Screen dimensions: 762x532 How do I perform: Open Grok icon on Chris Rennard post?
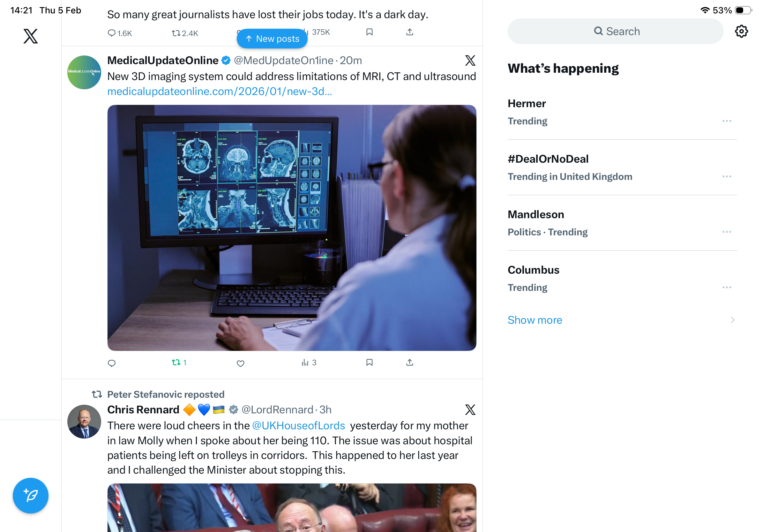point(470,410)
